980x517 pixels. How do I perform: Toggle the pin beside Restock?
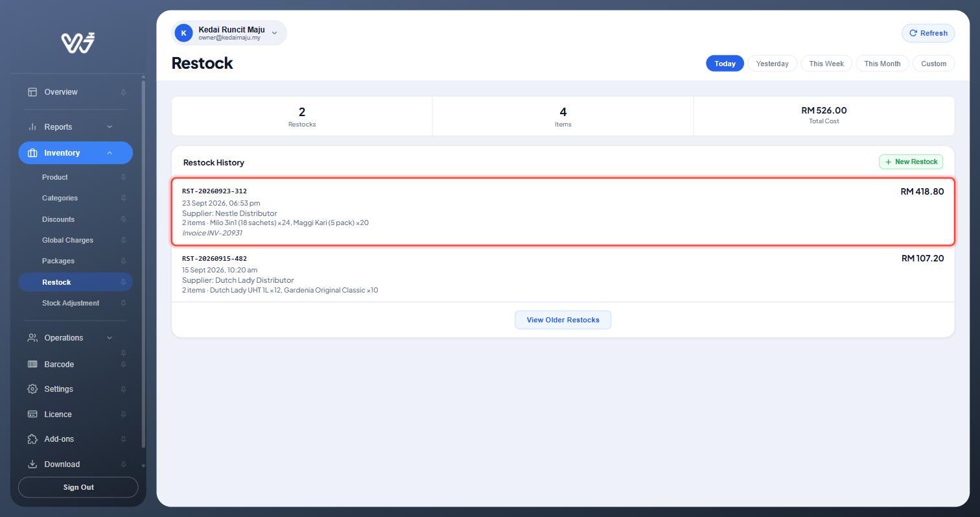(123, 282)
